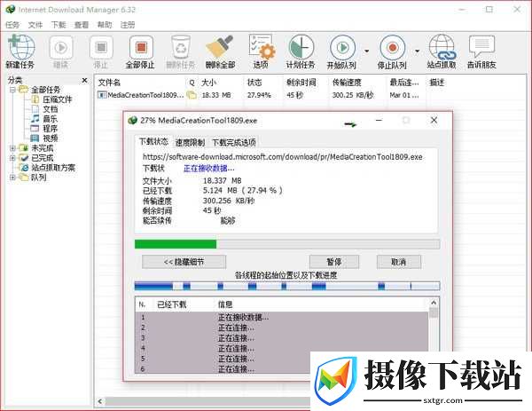Select 全部任务 category
532x411 pixels.
point(45,90)
